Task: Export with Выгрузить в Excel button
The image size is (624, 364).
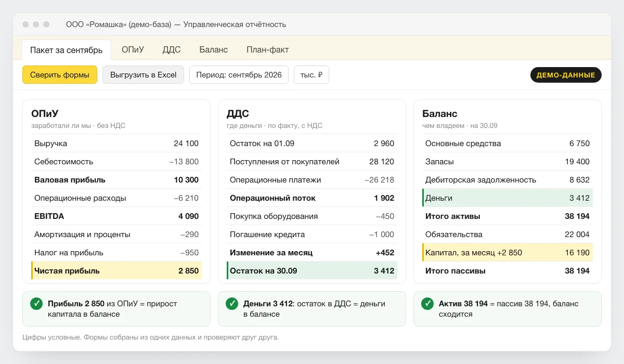Action: point(143,74)
